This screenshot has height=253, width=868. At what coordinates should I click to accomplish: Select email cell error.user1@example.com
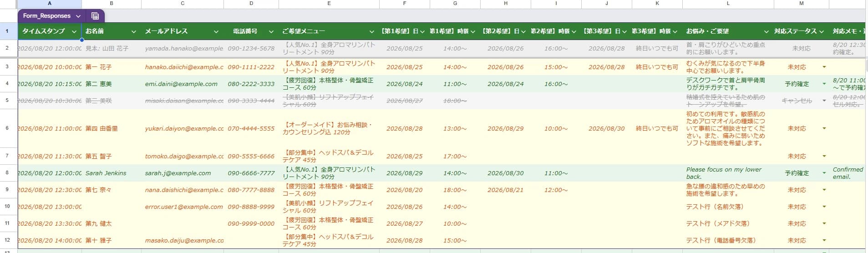183,207
